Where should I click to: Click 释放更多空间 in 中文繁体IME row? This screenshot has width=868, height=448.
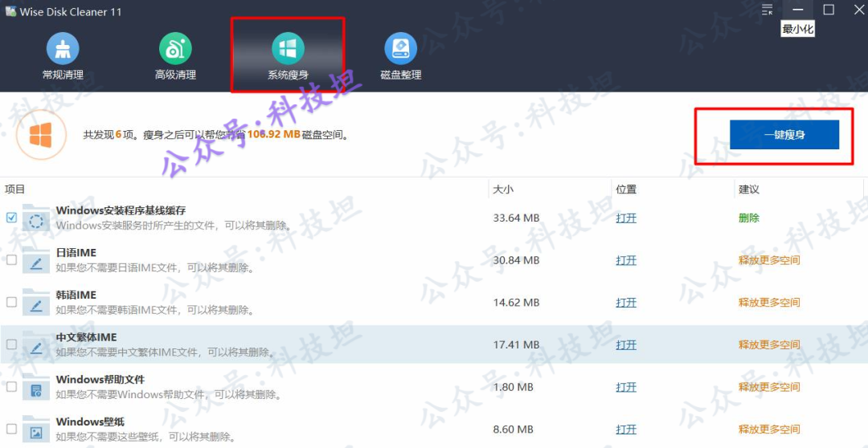(769, 344)
